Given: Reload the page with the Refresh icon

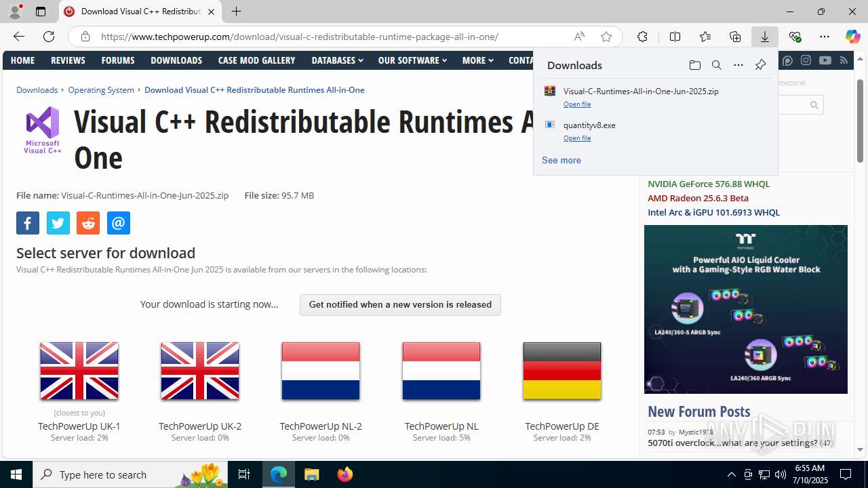Looking at the screenshot, I should (49, 37).
